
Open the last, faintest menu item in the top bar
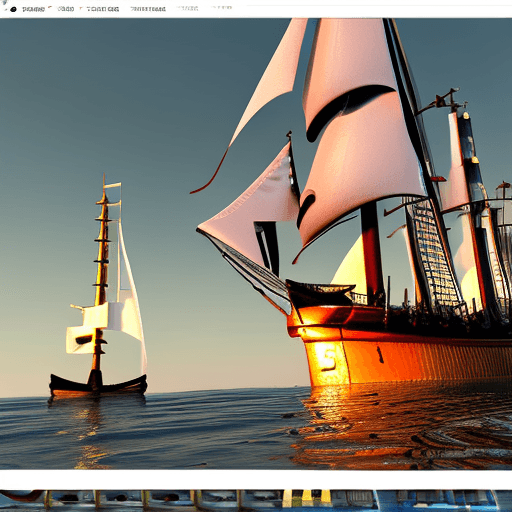click(x=221, y=8)
